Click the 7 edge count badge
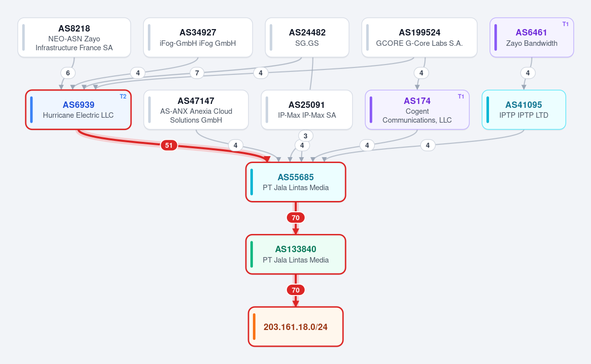The image size is (591, 364). click(197, 73)
